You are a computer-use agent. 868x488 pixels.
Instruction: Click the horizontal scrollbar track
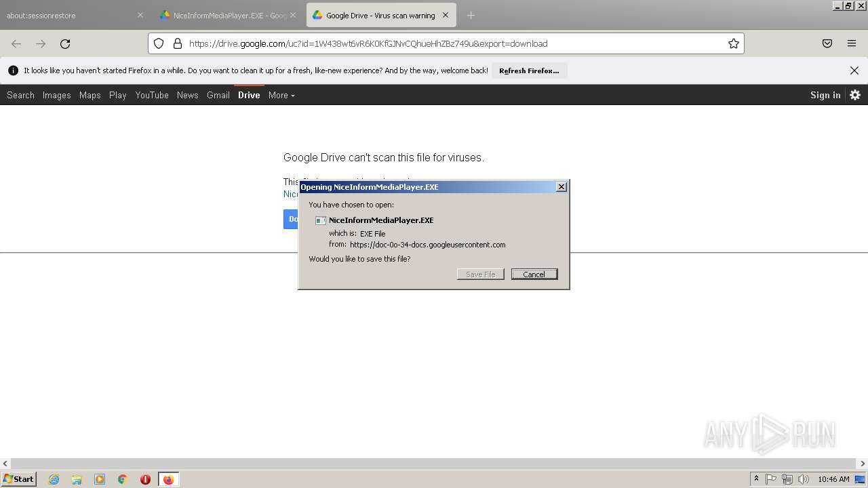434,464
